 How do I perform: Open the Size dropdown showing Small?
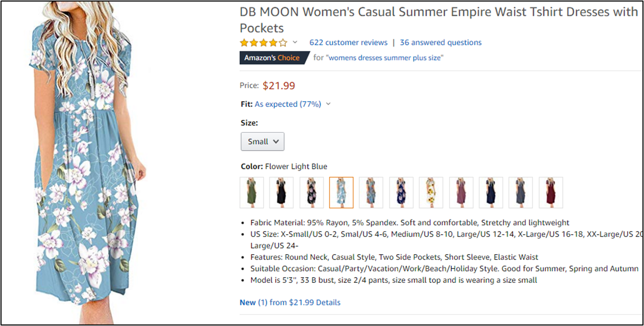coord(262,142)
